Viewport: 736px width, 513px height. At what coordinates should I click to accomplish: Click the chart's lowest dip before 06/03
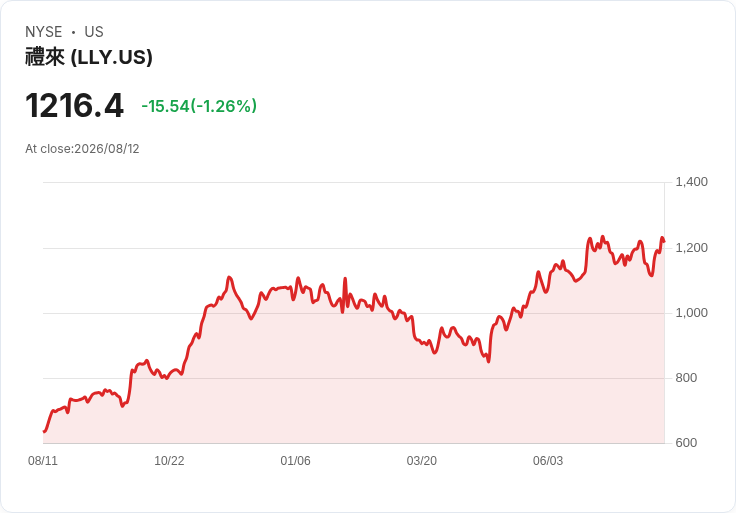489,361
